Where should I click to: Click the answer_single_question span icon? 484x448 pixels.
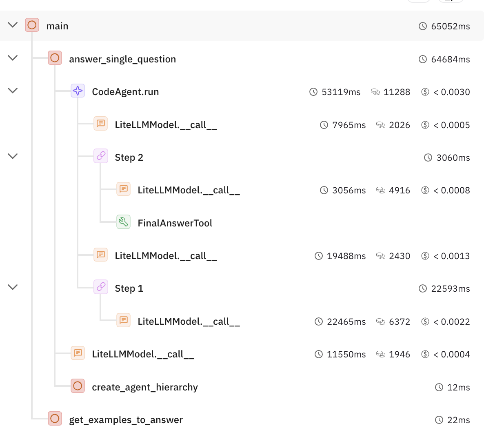(x=55, y=58)
